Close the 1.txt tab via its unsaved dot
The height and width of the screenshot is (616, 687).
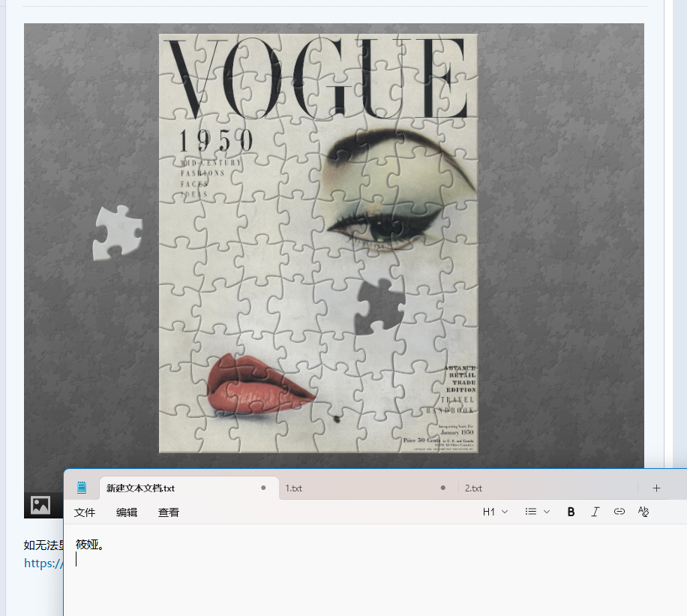[x=443, y=488]
